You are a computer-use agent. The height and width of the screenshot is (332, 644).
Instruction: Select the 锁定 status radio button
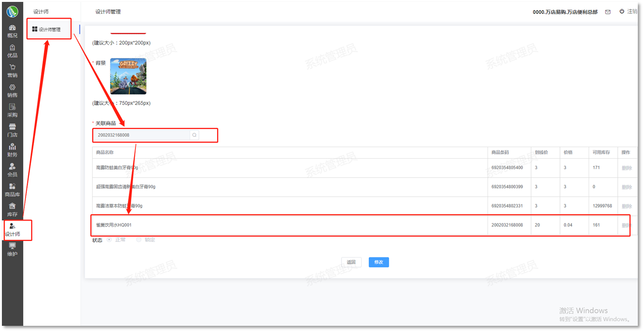(139, 240)
